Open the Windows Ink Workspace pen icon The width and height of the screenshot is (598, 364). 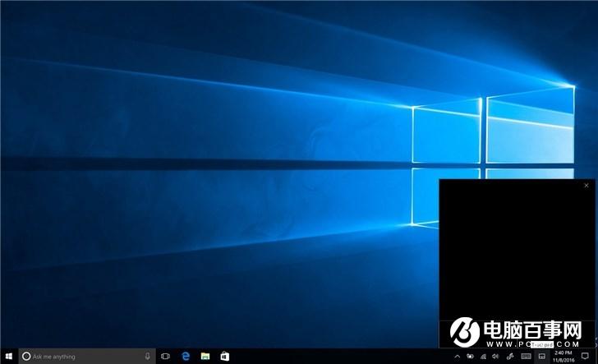click(509, 357)
